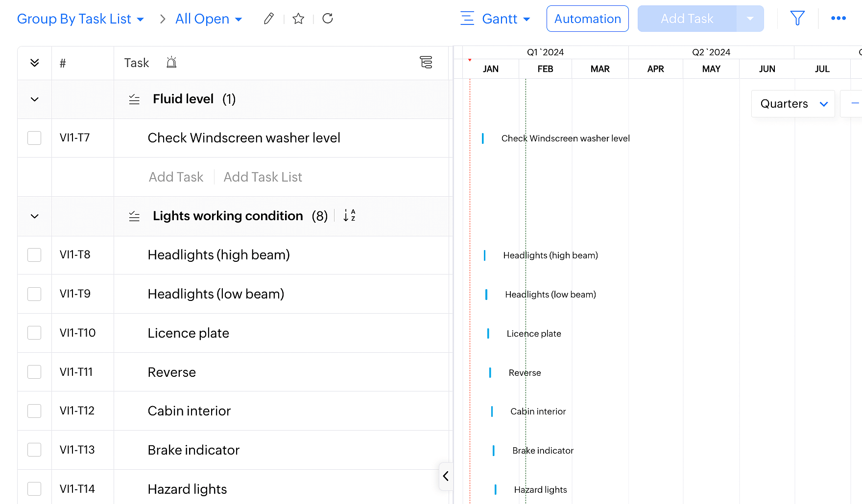Image resolution: width=862 pixels, height=504 pixels.
Task: Click the refresh icon
Action: pos(328,19)
